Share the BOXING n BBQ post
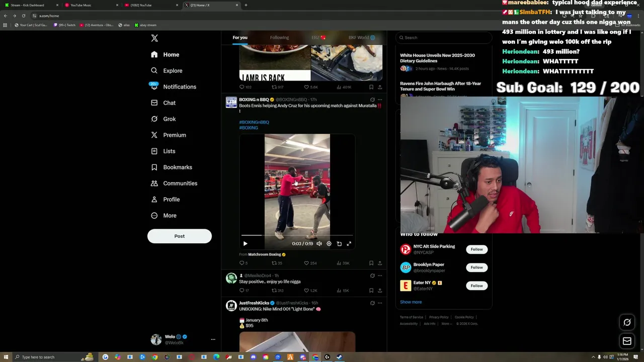 380,263
